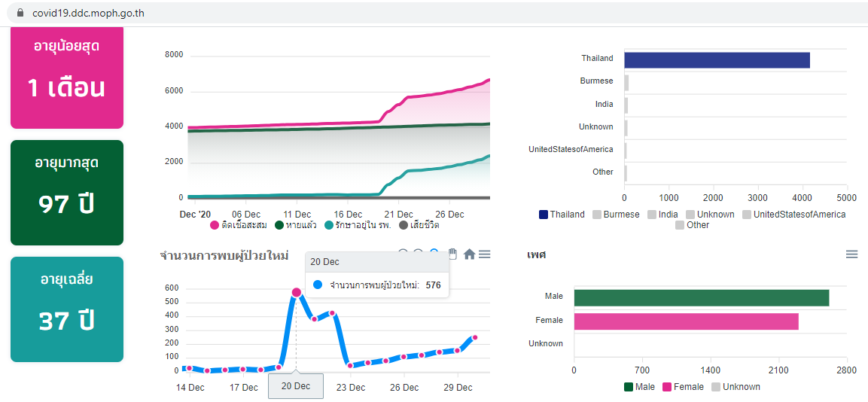The image size is (868, 402).
Task: Hide UnitedStatesofAmerica via the legend
Action: click(x=793, y=215)
